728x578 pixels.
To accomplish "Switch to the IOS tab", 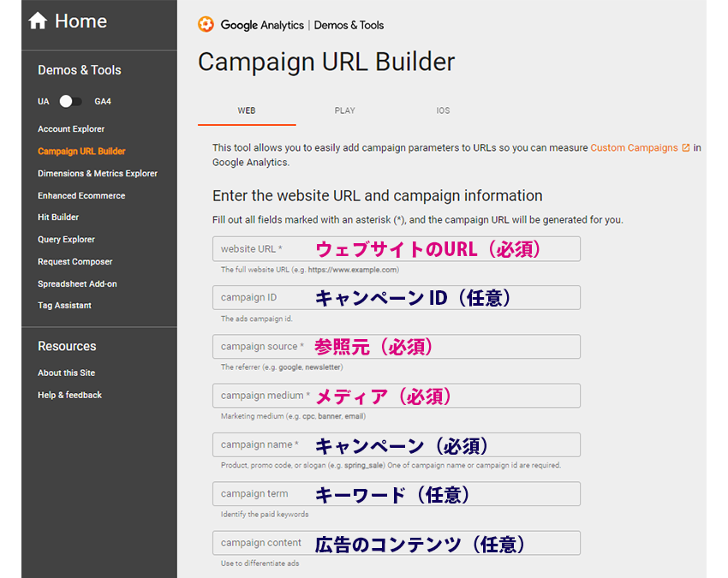I will point(443,110).
